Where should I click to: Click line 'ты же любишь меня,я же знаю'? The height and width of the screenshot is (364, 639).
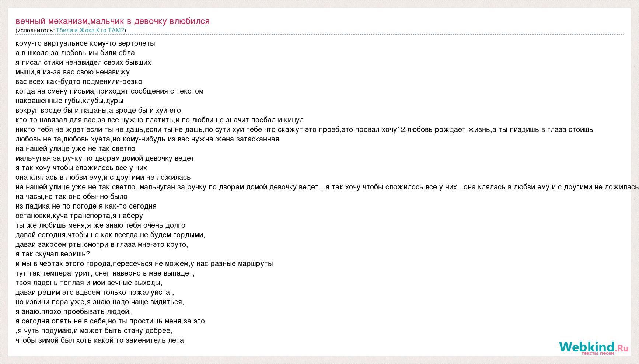[x=101, y=225]
